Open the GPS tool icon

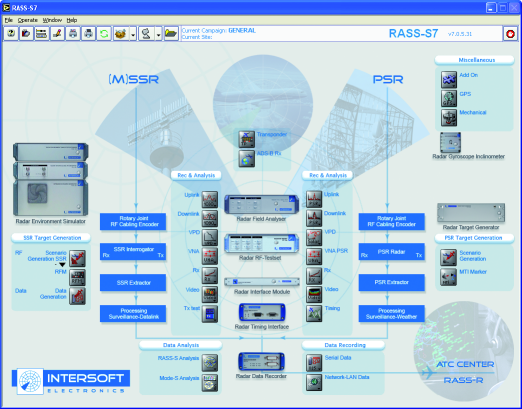pyautogui.click(x=449, y=98)
